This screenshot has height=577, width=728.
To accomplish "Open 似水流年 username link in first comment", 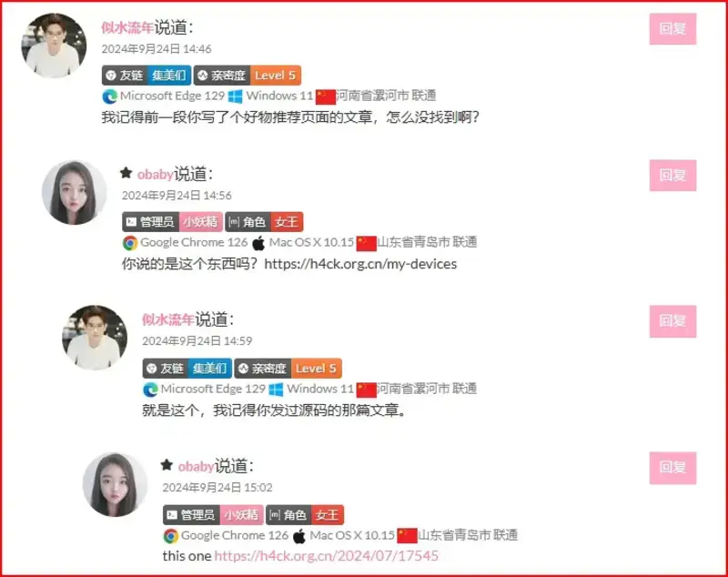I will tap(127, 28).
